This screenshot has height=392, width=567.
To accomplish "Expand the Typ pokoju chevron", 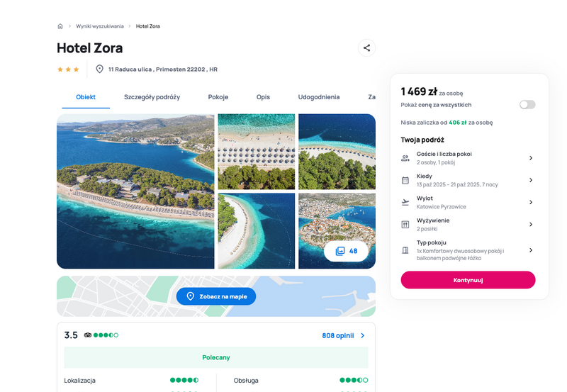I will pos(531,250).
